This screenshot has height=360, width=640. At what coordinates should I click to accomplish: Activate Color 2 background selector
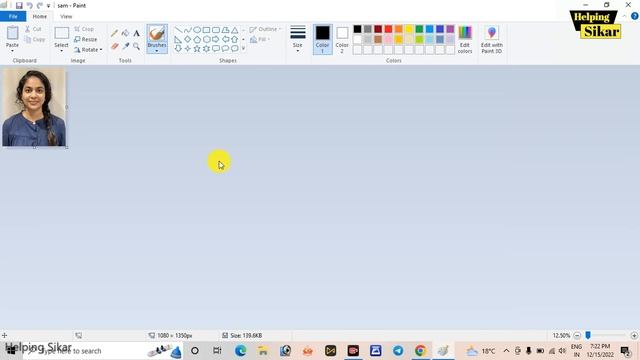[342, 39]
